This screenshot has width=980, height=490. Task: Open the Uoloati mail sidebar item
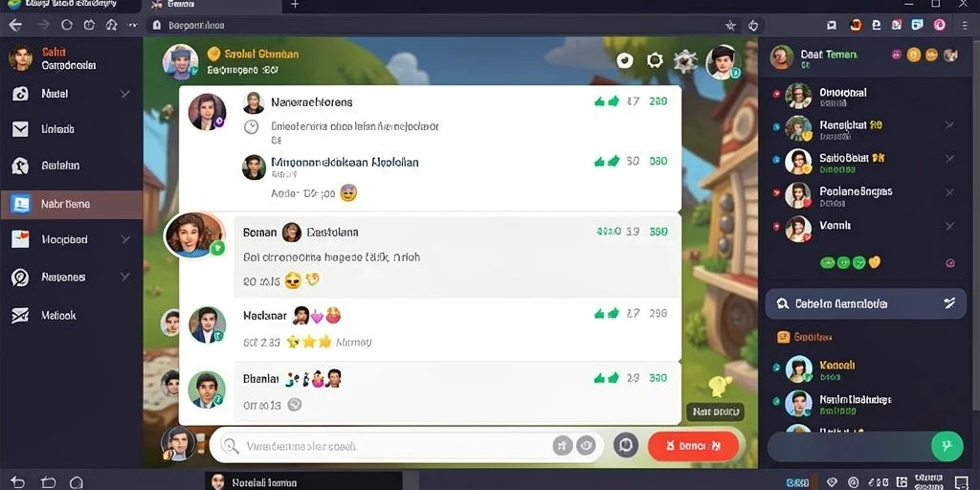[71, 129]
